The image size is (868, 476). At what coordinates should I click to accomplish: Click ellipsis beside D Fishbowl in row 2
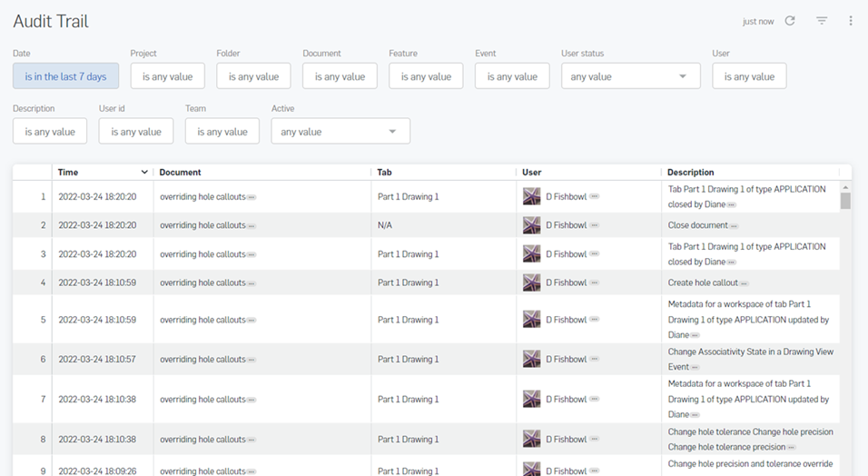[595, 225]
